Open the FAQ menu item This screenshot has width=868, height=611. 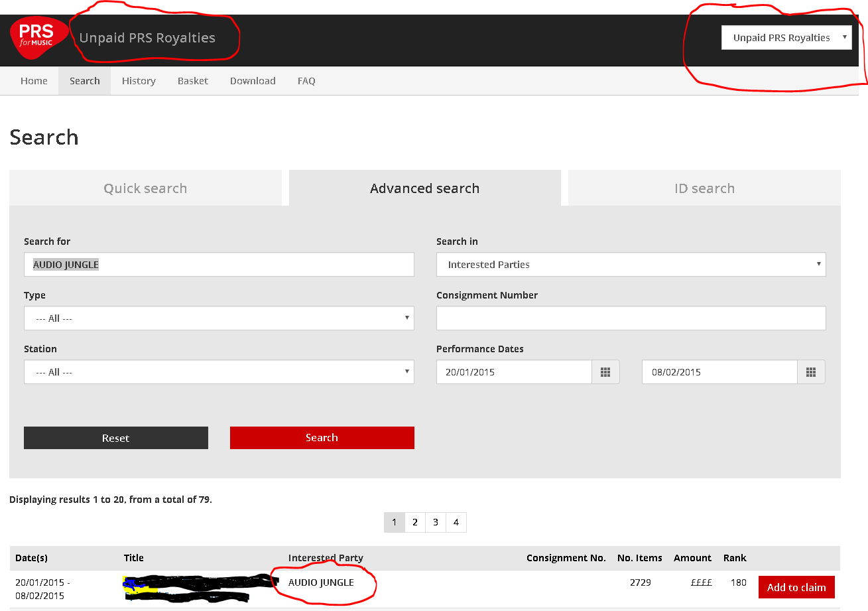(x=306, y=81)
